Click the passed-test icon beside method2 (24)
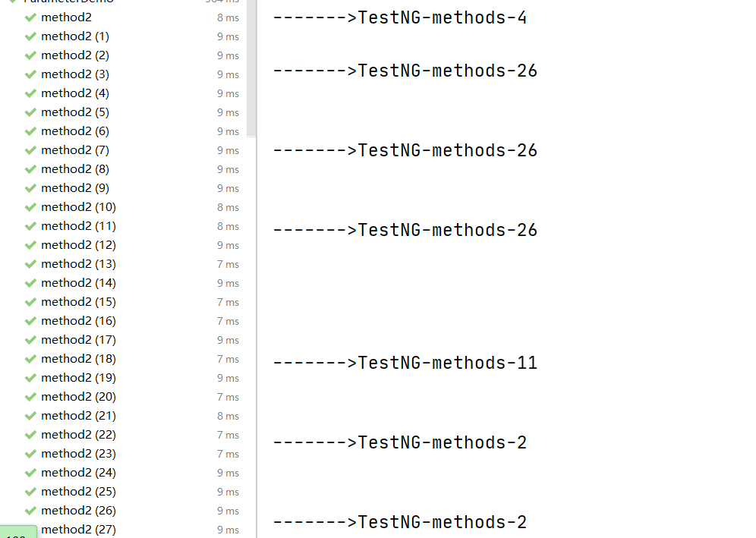The image size is (756, 538). tap(30, 473)
